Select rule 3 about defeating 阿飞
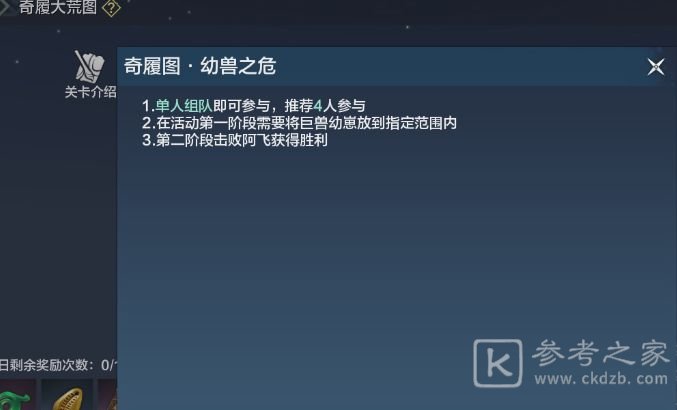Image resolution: width=677 pixels, height=410 pixels. pos(234,140)
